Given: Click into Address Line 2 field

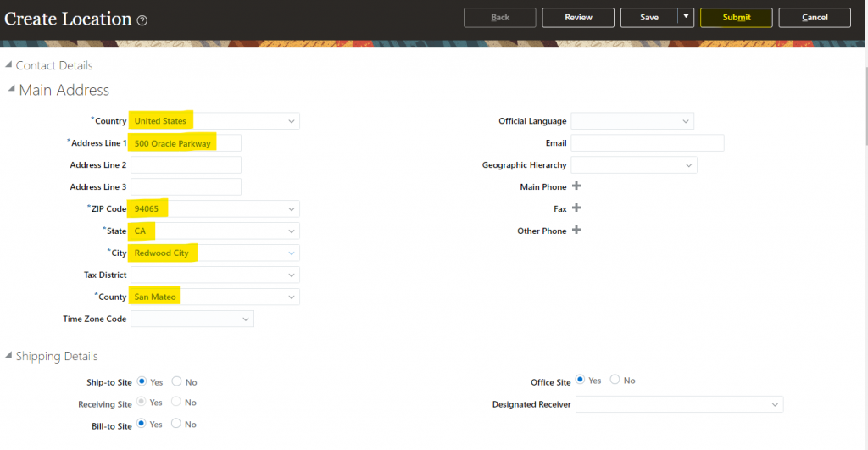Looking at the screenshot, I should 186,165.
